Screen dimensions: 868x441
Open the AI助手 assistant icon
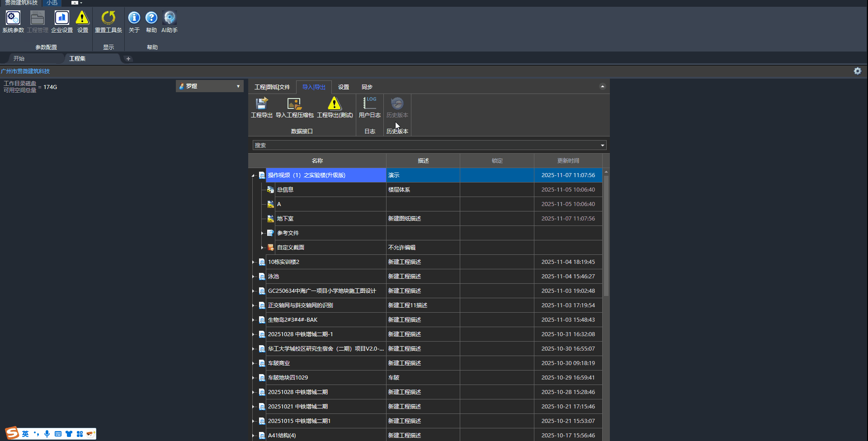170,19
